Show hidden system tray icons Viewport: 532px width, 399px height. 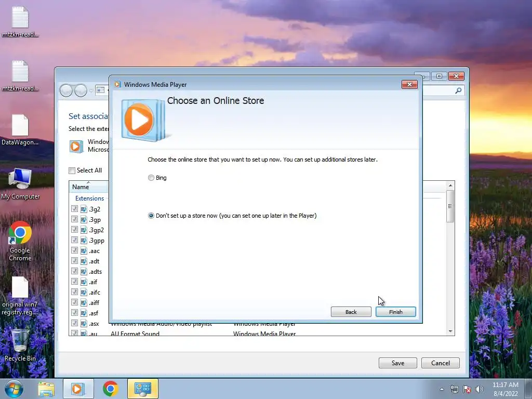442,389
